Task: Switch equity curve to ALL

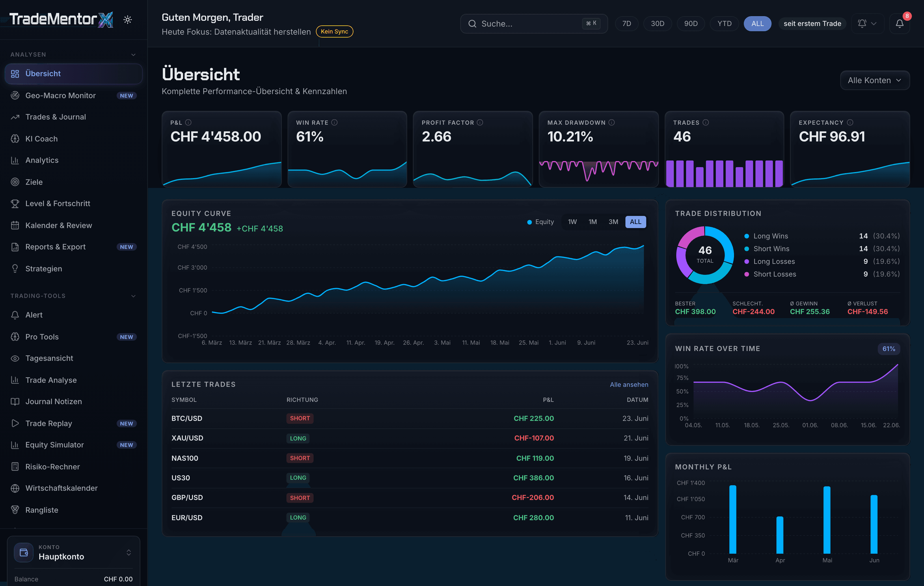Action: tap(636, 222)
